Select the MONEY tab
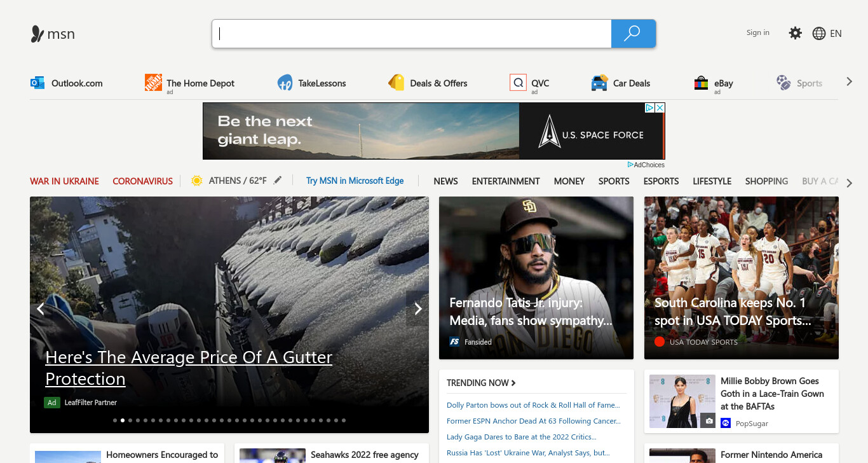 coord(569,181)
